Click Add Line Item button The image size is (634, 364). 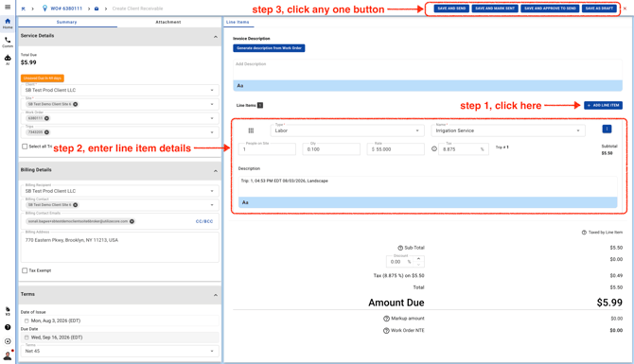pos(603,106)
